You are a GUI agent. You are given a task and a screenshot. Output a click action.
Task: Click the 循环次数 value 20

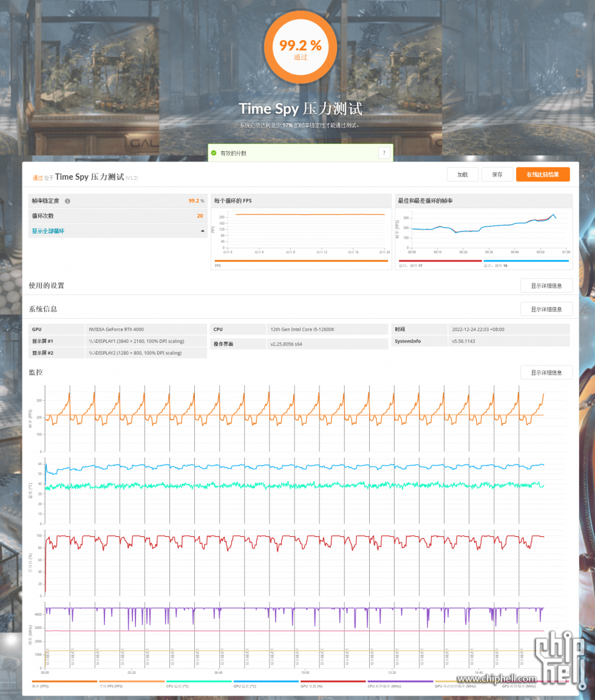(200, 216)
